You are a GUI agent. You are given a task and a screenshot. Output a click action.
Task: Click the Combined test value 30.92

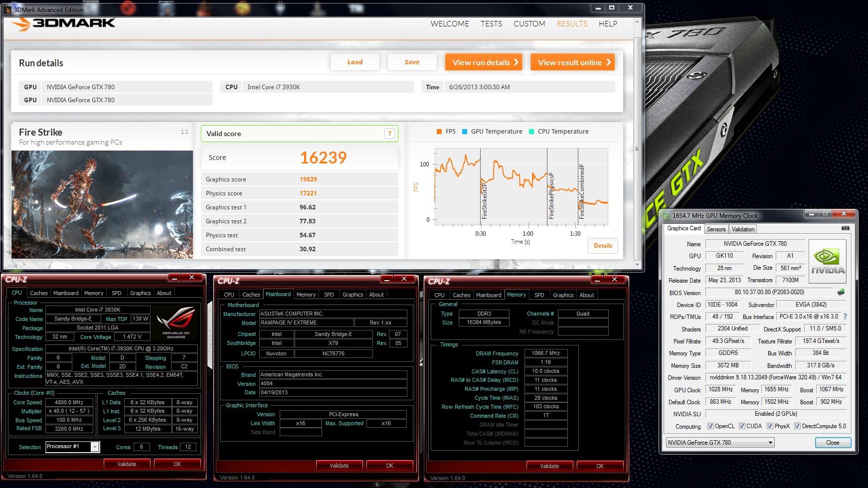(x=307, y=249)
